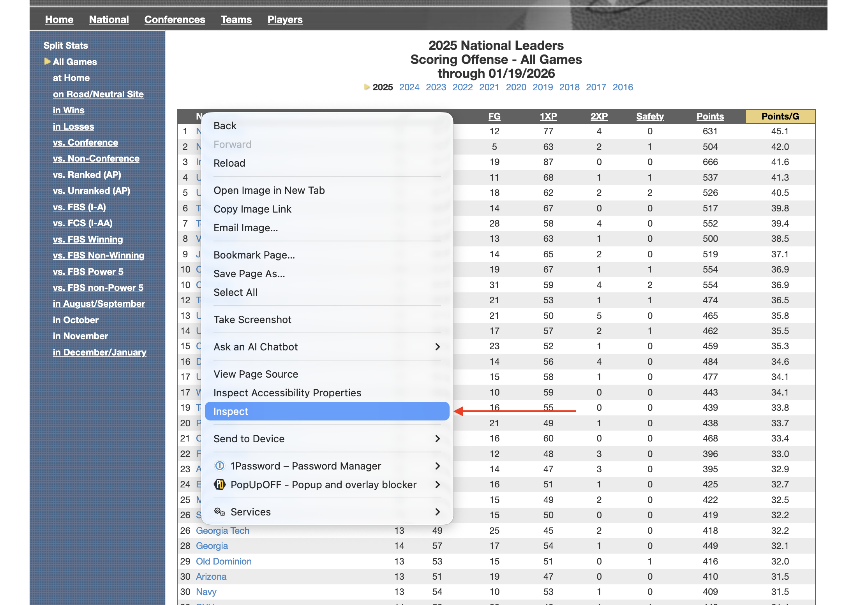Open the Old Dominion team page
Image resolution: width=868 pixels, height=605 pixels.
224,561
